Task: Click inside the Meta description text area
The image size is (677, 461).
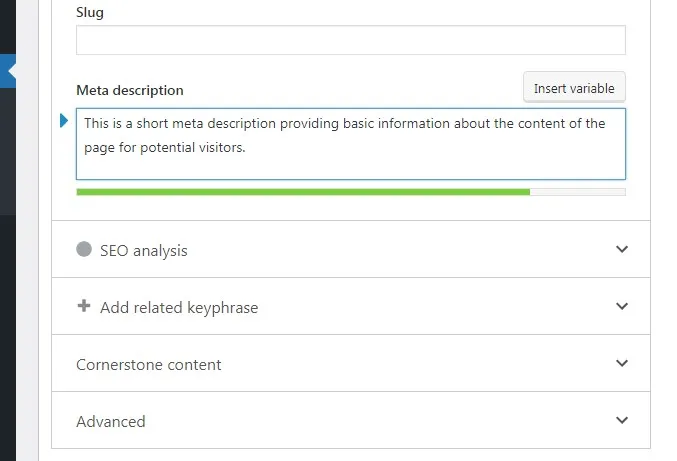Action: 351,144
